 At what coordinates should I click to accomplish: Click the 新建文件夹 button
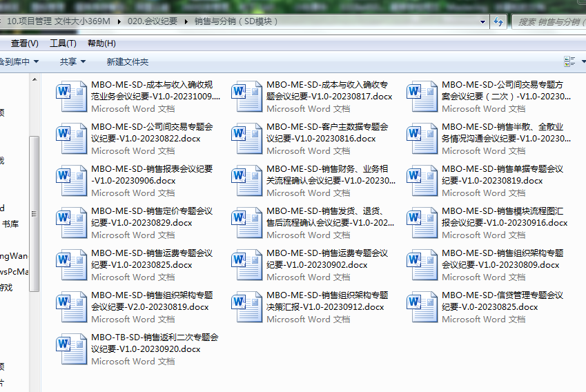click(128, 61)
